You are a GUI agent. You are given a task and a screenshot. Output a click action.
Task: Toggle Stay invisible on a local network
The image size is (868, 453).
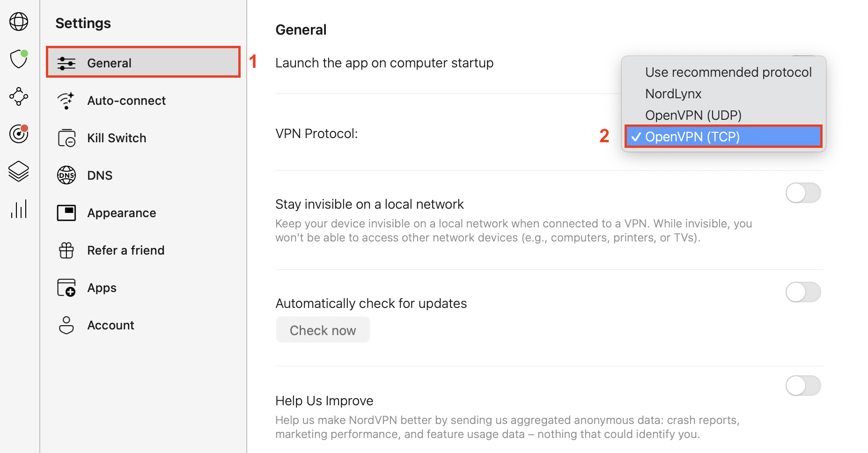click(x=803, y=193)
